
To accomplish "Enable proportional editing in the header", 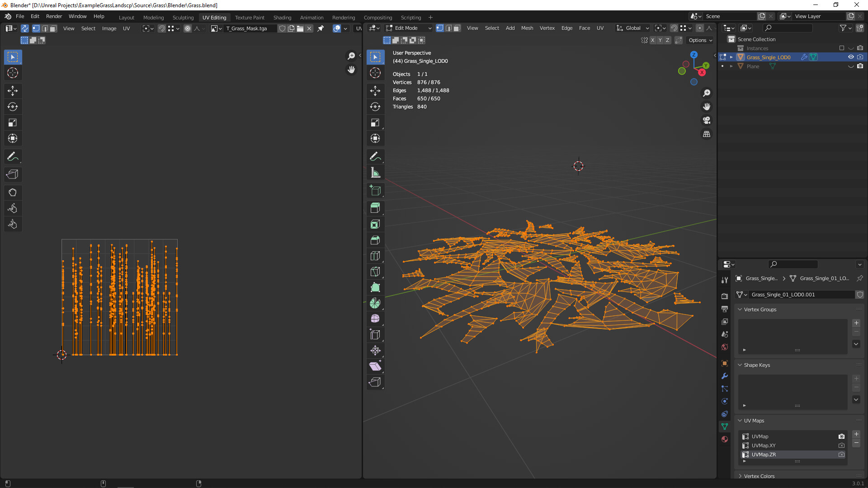I will pos(700,28).
